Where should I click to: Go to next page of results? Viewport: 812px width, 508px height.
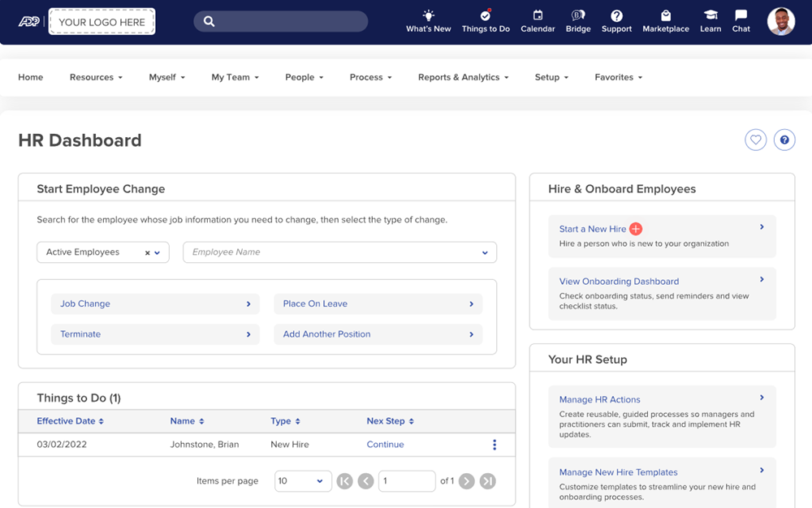point(466,481)
